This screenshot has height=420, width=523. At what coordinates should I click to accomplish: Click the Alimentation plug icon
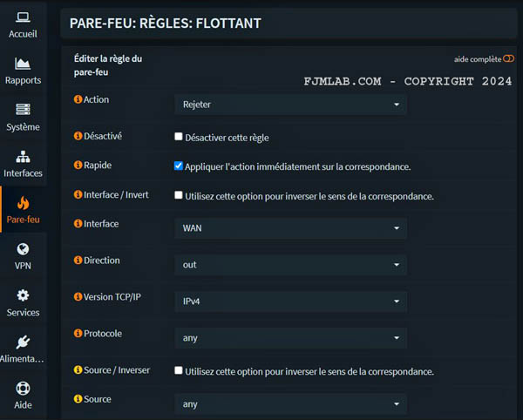pyautogui.click(x=23, y=342)
